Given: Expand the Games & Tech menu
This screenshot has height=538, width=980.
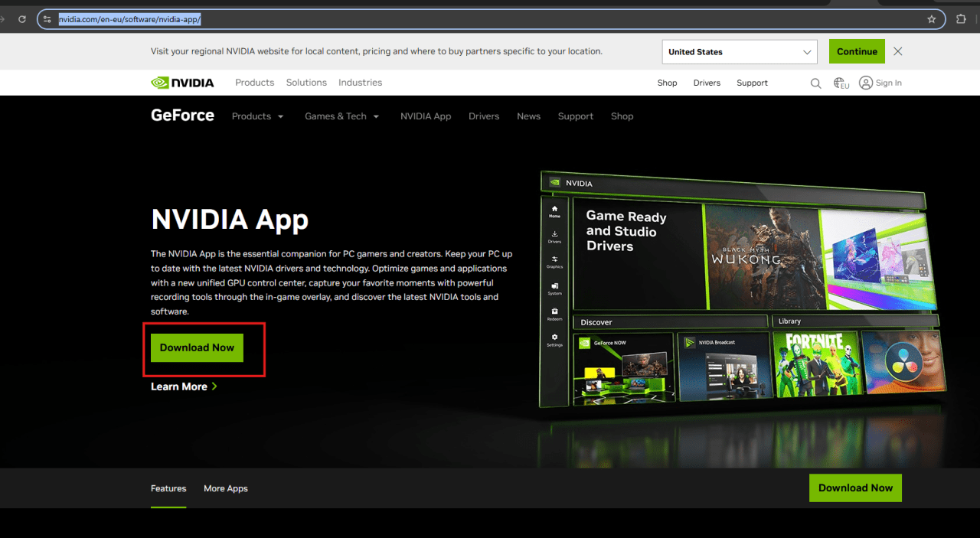Looking at the screenshot, I should (x=342, y=116).
